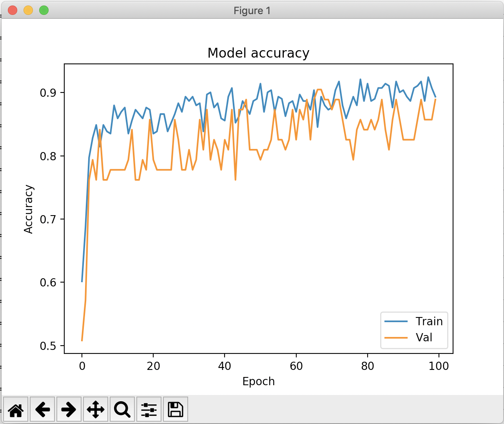Viewport: 504px width, 424px height.
Task: Save the figure with the floppy disk icon
Action: pos(176,410)
